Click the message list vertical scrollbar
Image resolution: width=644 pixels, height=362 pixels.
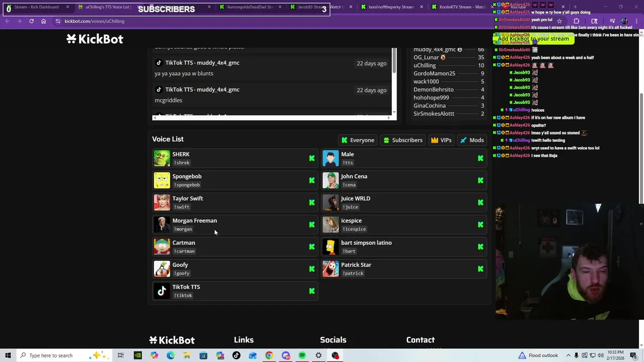pos(394,60)
